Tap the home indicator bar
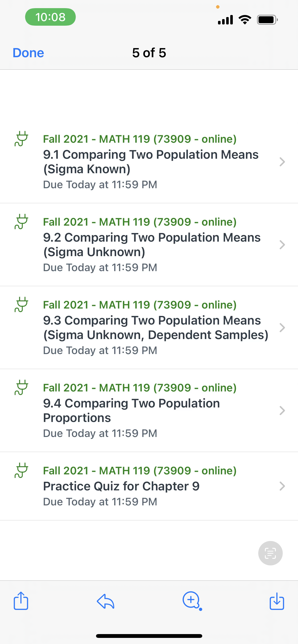Image resolution: width=298 pixels, height=644 pixels. 149,636
